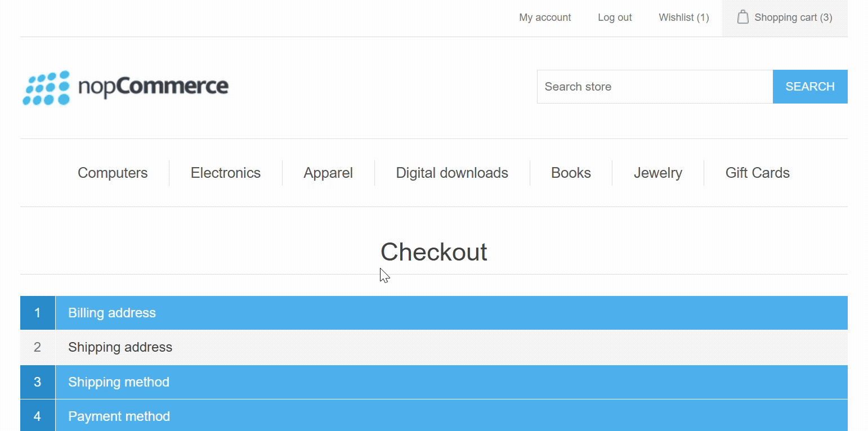Click the nopCommerce logo

pyautogui.click(x=126, y=87)
